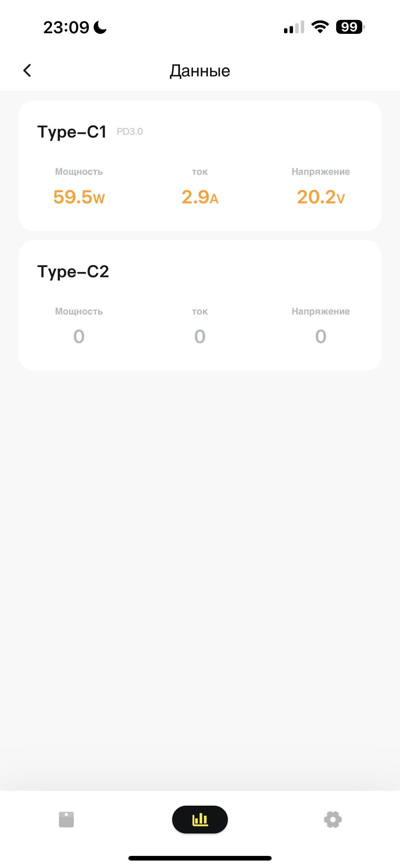Tap the Данные page title
The height and width of the screenshot is (868, 400).
[200, 71]
